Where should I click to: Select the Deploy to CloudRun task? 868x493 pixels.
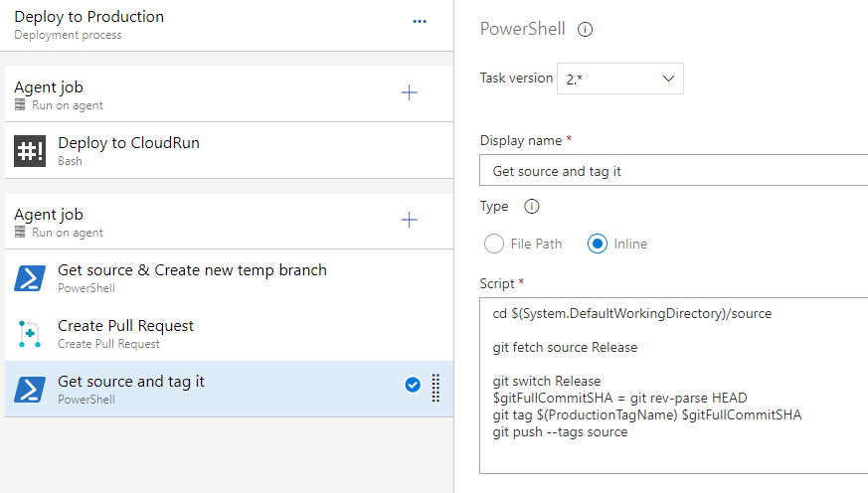[229, 150]
